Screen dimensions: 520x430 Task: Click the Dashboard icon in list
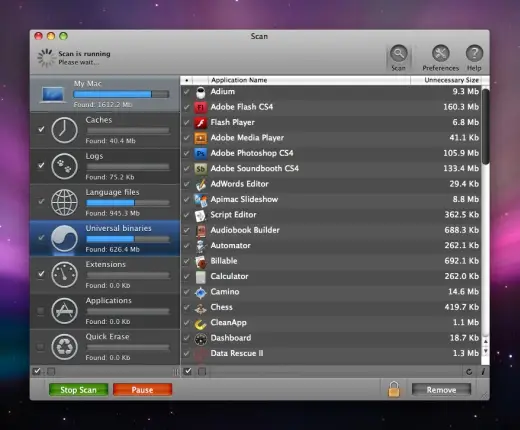[x=200, y=339]
